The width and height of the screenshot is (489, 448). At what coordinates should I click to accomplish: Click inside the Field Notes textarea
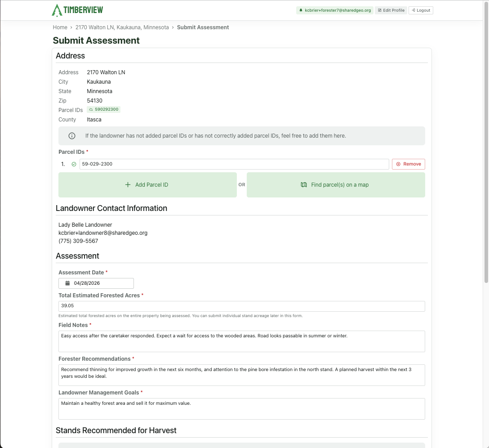242,341
